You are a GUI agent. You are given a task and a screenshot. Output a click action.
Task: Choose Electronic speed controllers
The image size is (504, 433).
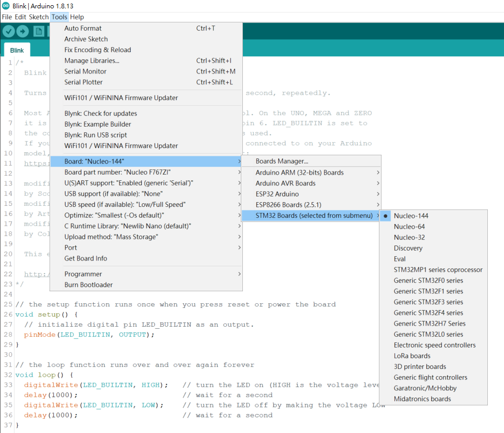click(433, 345)
